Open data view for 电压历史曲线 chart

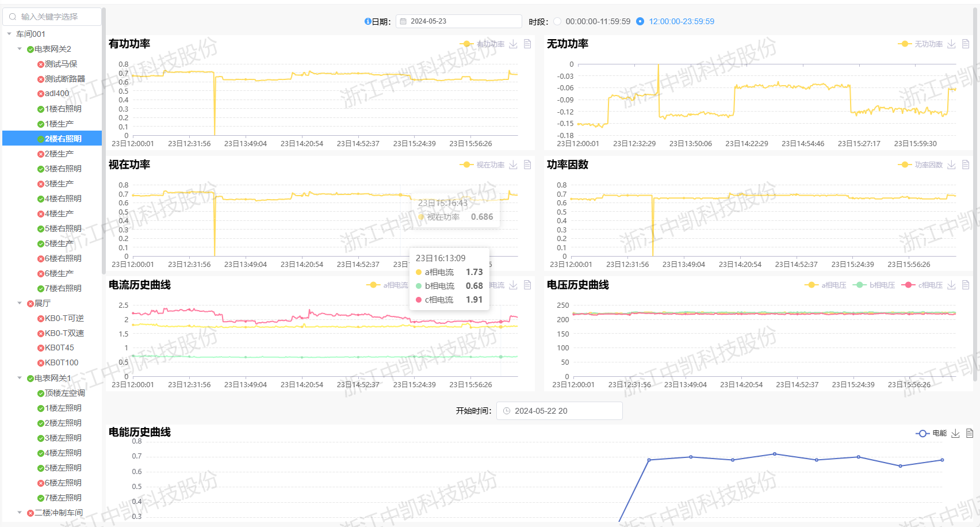966,285
